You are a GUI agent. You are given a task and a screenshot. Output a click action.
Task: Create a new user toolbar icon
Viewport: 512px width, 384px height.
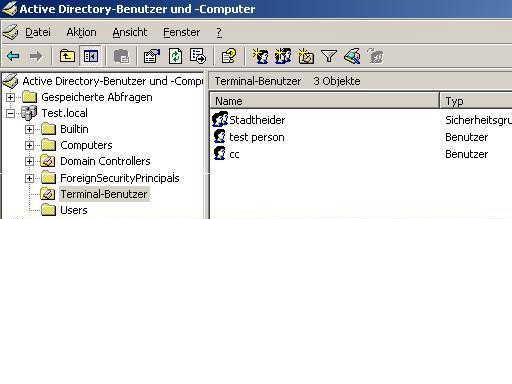260,56
